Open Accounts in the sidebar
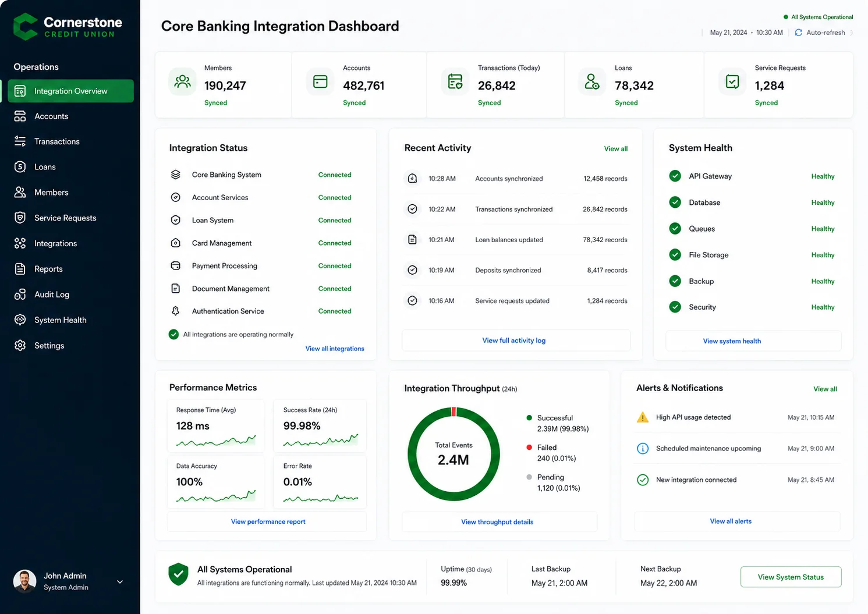The height and width of the screenshot is (614, 868). 71,116
